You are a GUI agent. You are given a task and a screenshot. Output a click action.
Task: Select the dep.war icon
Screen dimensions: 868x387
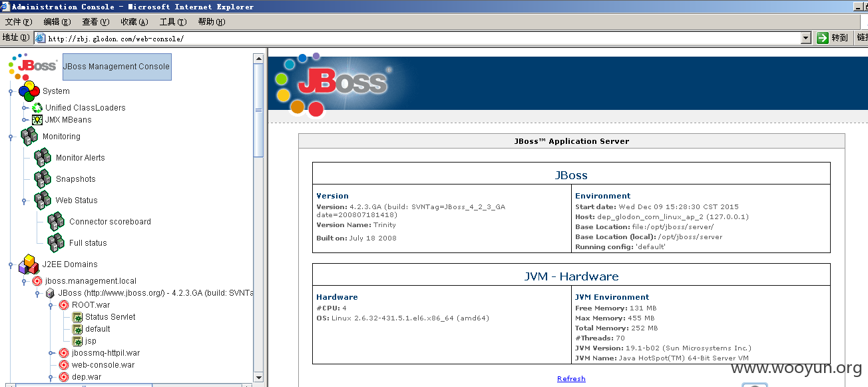[64, 377]
